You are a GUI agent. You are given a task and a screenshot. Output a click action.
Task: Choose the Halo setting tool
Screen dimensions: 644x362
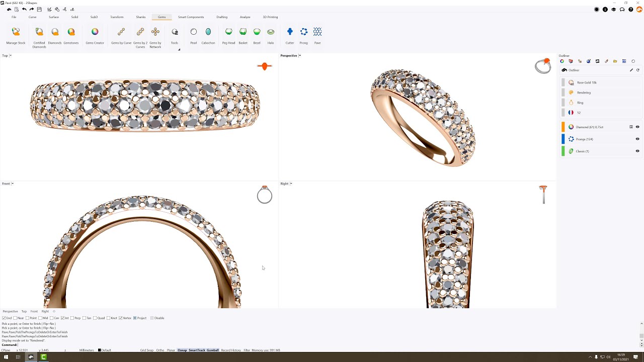(271, 32)
